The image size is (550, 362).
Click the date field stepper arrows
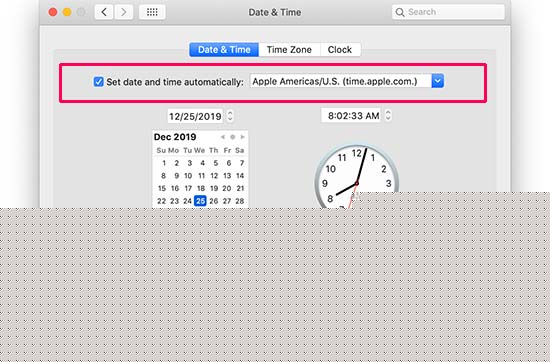tap(230, 116)
